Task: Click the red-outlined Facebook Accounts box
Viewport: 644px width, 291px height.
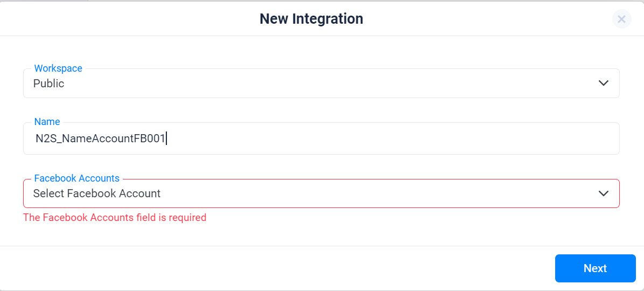Action: (x=321, y=193)
